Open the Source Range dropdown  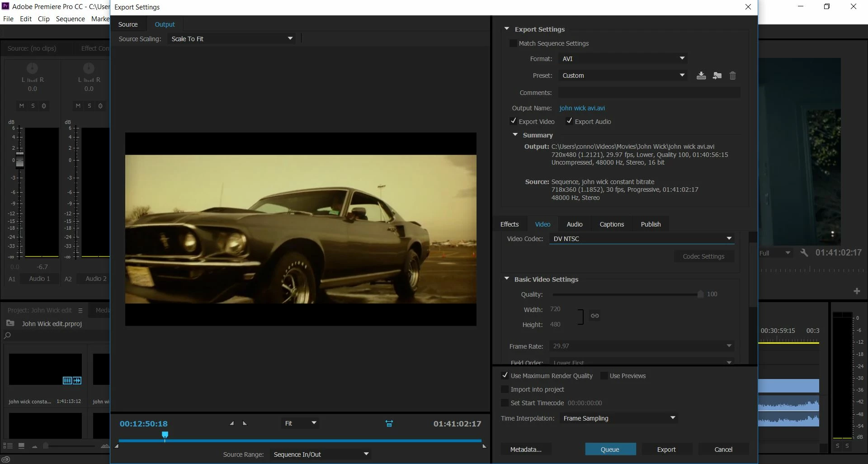[320, 455]
